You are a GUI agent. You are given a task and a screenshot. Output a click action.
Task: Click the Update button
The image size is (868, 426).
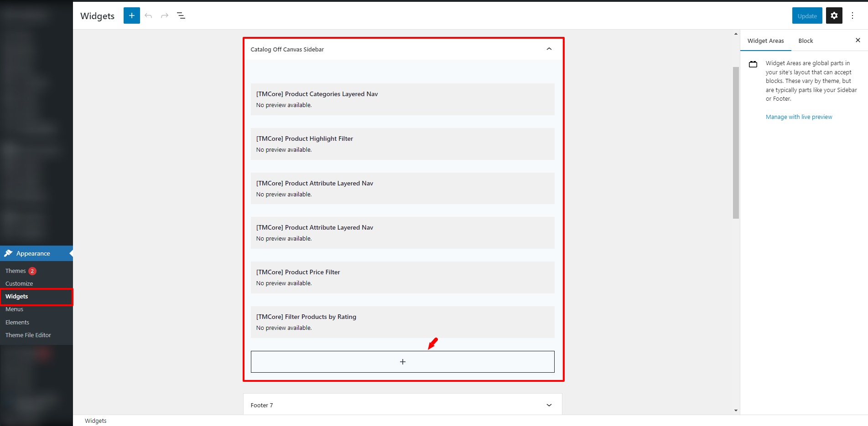coord(806,15)
